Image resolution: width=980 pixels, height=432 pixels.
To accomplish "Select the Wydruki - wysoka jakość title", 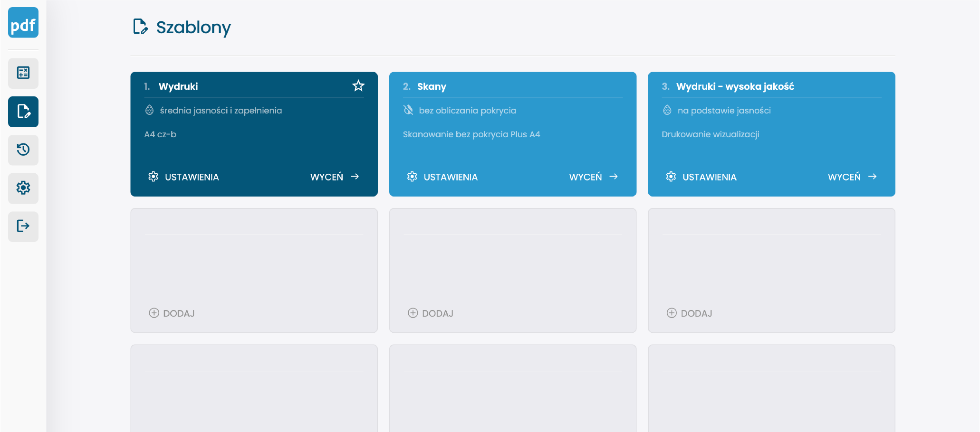I will 735,86.
